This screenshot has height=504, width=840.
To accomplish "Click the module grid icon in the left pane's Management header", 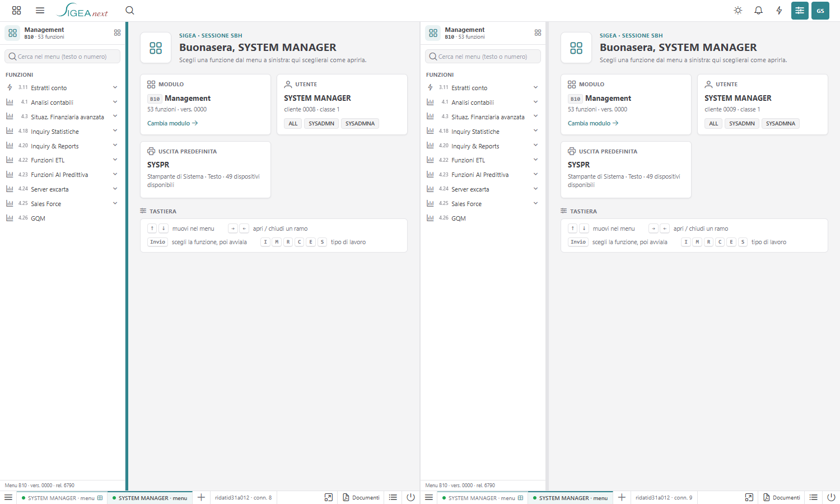I will click(x=117, y=32).
